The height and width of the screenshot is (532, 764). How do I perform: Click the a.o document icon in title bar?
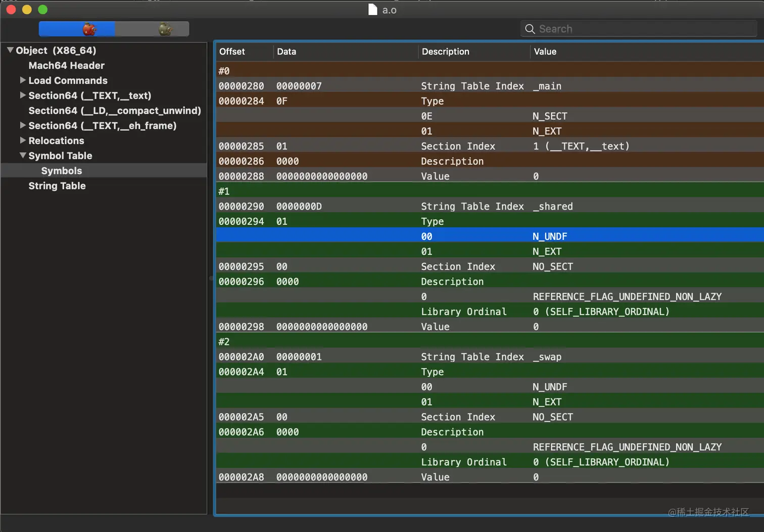[x=373, y=10]
